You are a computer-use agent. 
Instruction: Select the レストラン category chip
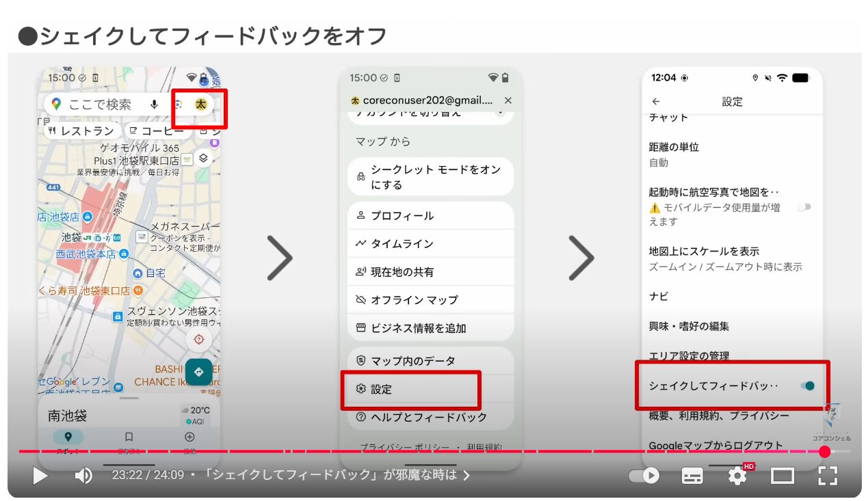(81, 131)
